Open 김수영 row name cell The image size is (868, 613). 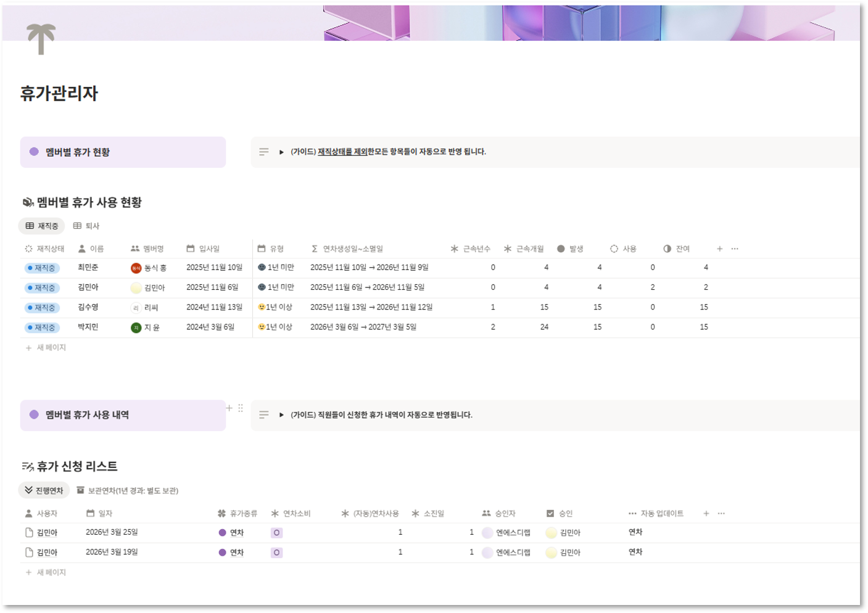(88, 307)
